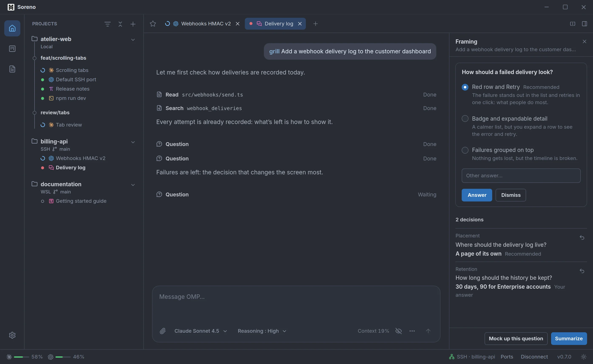Switch to Webhooks HMAC v2 tab
The image size is (593, 364).
(202, 23)
